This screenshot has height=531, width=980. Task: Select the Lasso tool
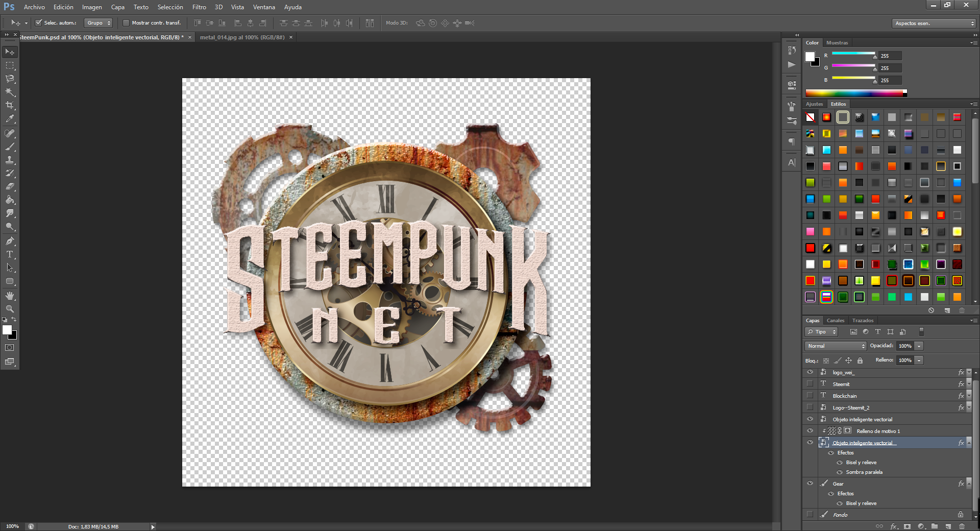coord(10,79)
